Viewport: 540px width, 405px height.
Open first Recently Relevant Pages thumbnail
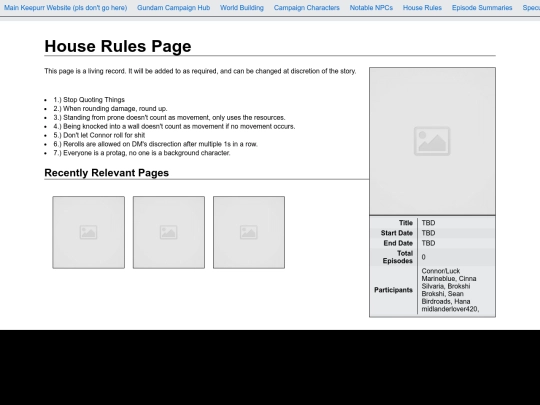click(89, 232)
